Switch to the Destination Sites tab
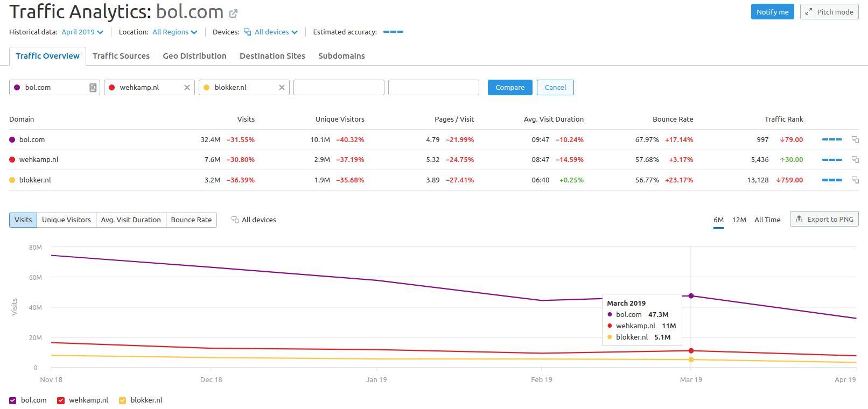Image resolution: width=868 pixels, height=409 pixels. pos(272,56)
